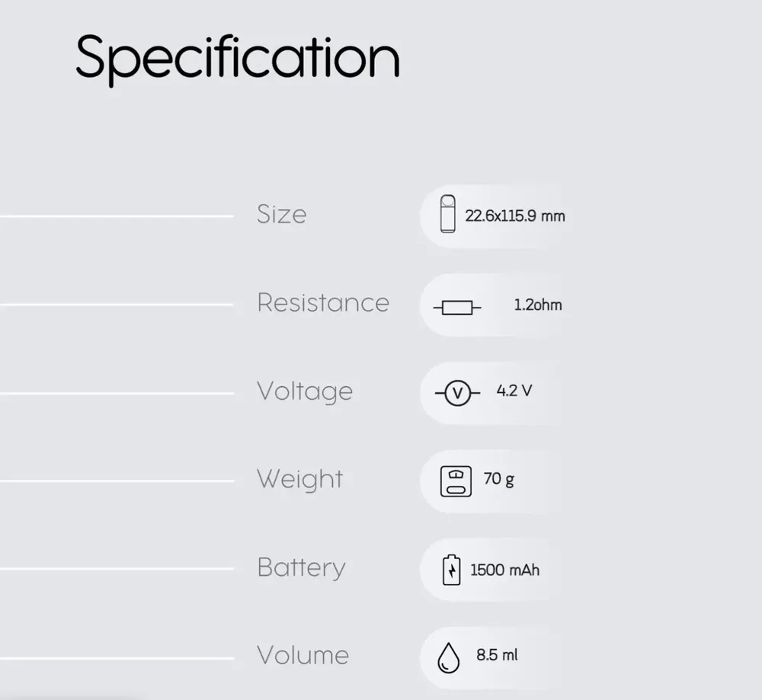Click the 1.2ohm resistance value

click(x=538, y=305)
